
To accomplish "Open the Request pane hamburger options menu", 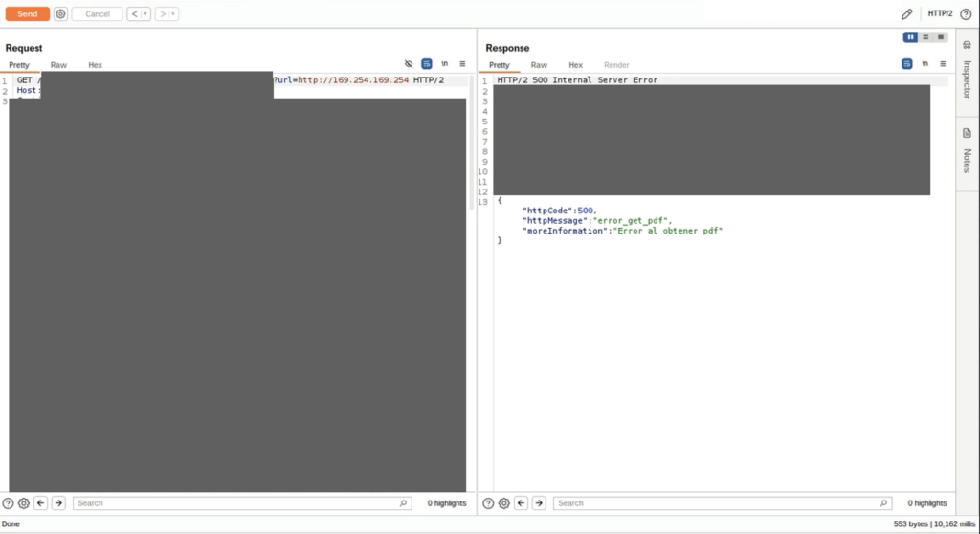I will (x=462, y=64).
